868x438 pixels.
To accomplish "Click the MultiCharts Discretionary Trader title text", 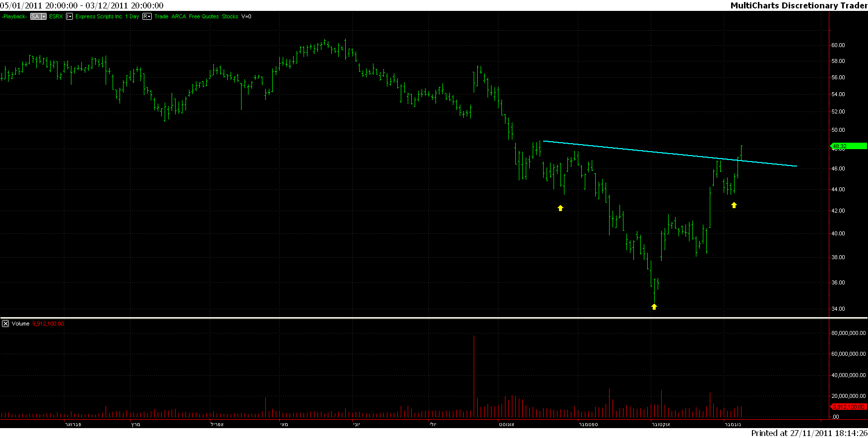I will point(799,5).
